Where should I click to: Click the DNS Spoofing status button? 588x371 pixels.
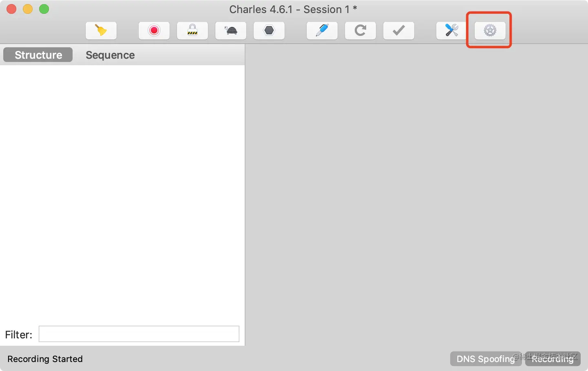coord(486,359)
